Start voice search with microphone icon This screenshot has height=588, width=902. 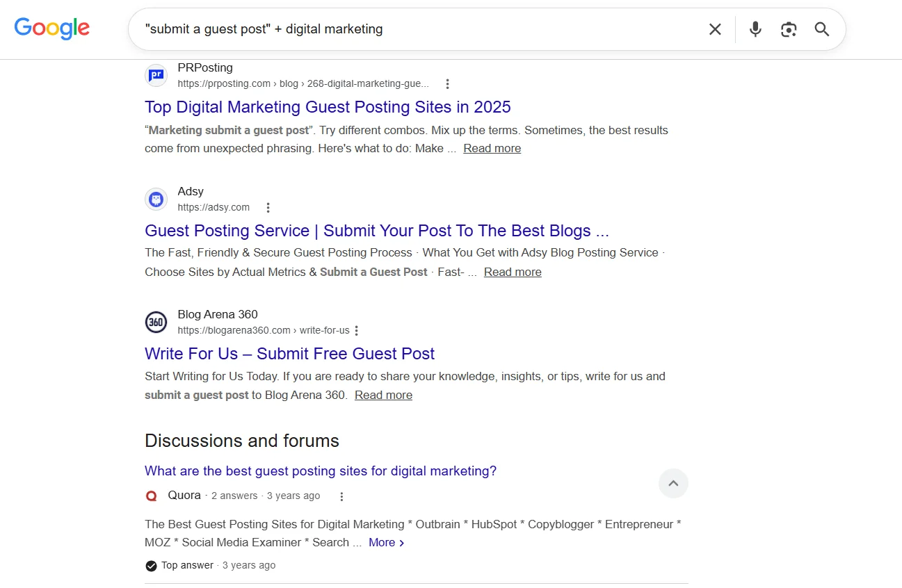[x=755, y=29]
